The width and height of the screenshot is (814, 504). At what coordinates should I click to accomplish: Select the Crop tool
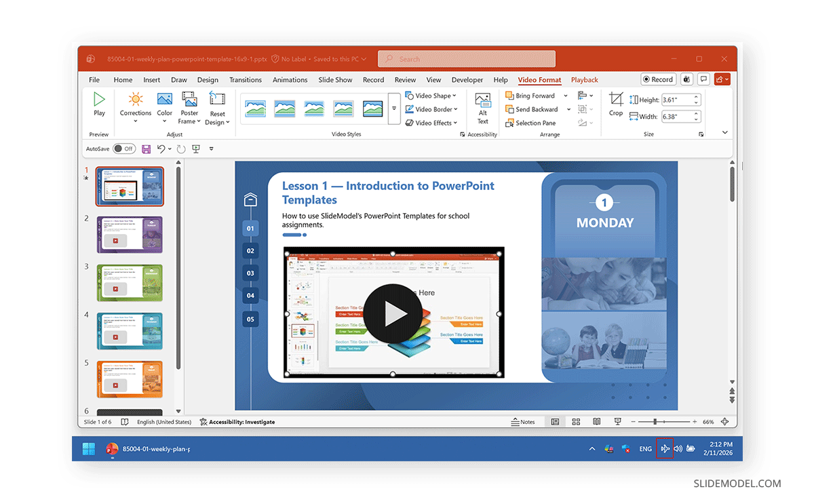pos(615,104)
